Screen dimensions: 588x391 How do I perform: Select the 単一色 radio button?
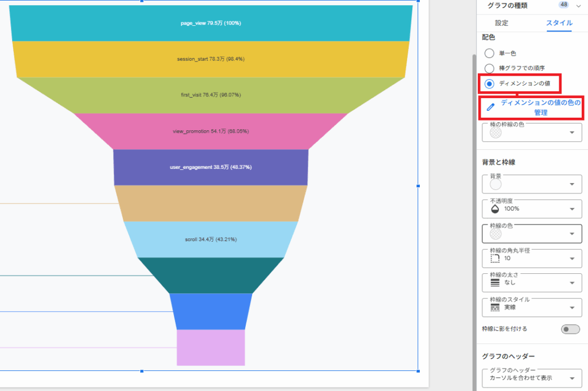tap(489, 53)
